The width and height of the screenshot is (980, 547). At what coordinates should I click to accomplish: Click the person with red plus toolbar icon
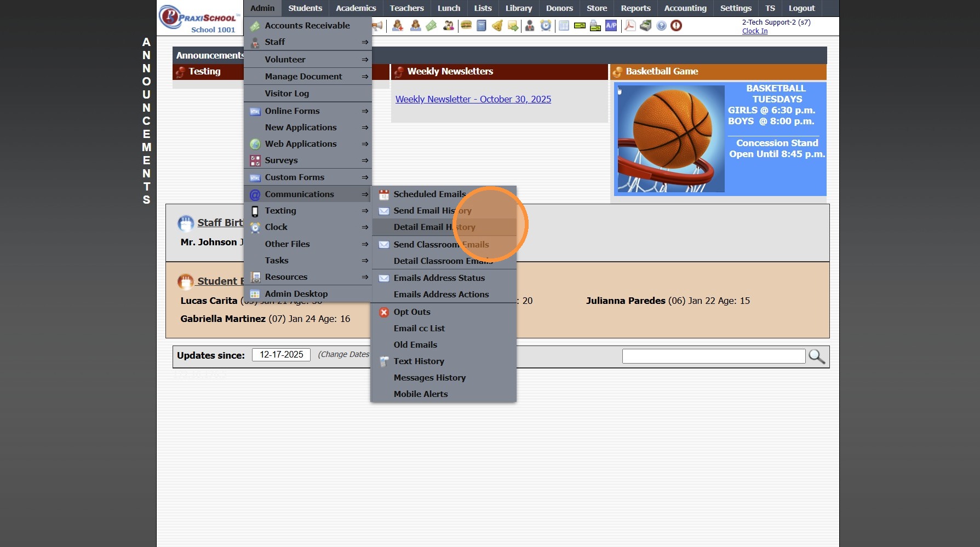(398, 26)
